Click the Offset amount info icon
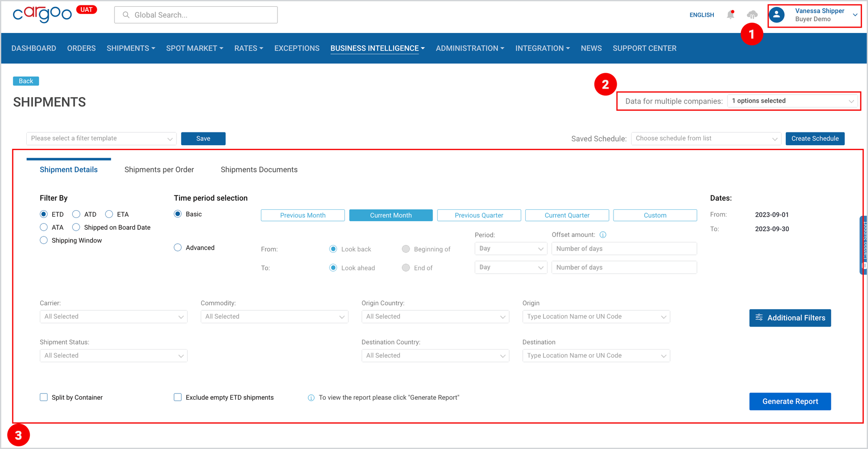Image resolution: width=868 pixels, height=449 pixels. [x=603, y=235]
